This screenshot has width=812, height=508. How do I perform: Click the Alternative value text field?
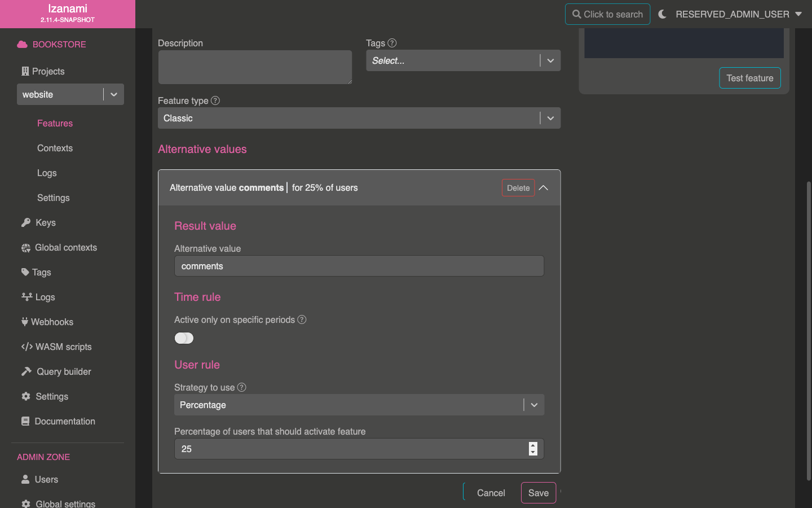[x=359, y=266]
